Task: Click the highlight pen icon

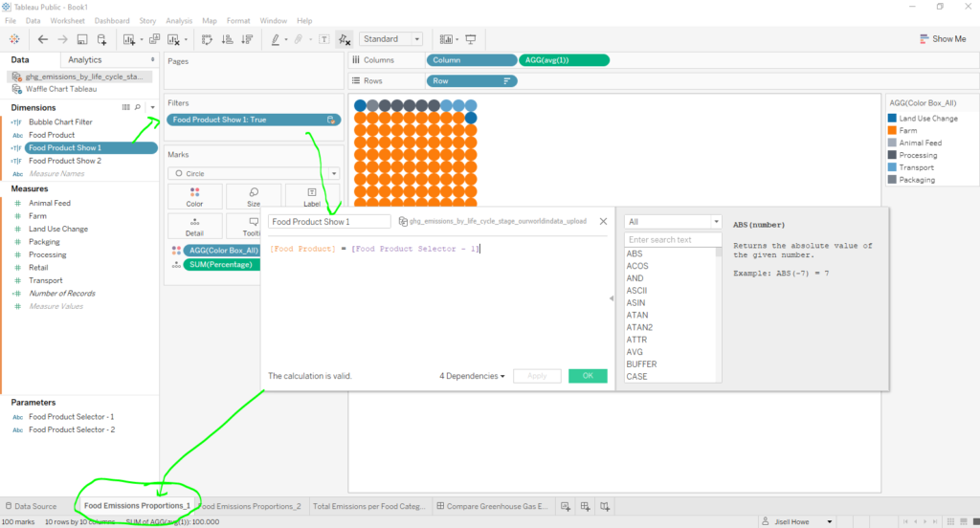Action: [x=275, y=39]
